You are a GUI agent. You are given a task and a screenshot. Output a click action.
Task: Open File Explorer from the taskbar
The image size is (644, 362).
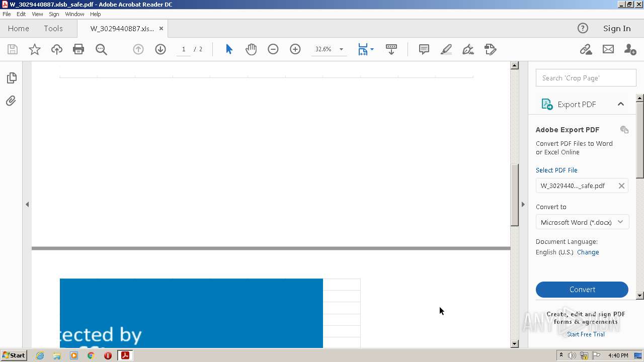(x=57, y=355)
